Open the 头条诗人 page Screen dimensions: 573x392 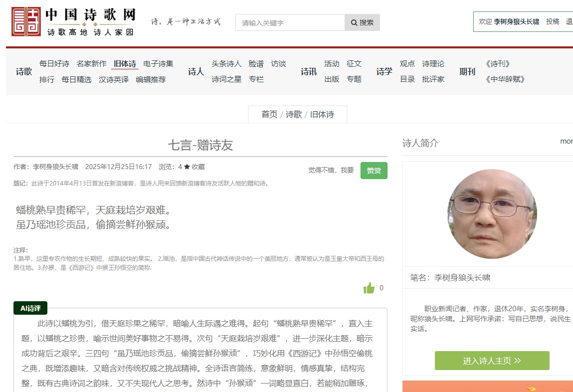click(x=226, y=64)
